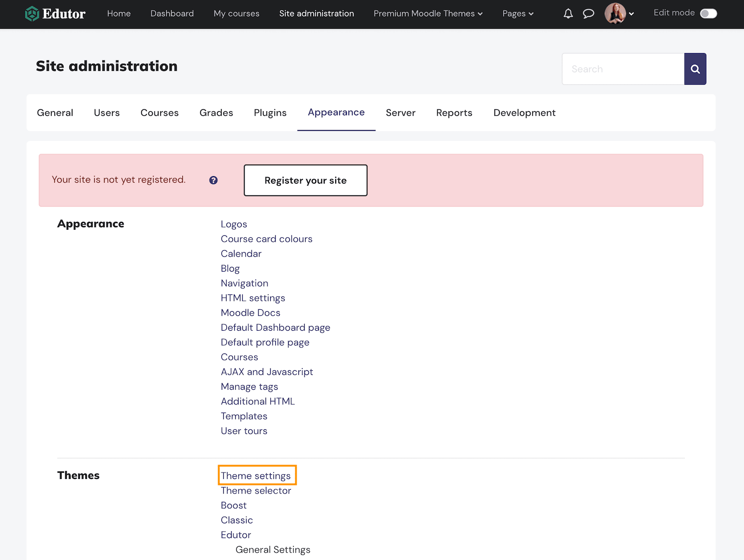Expand the user account menu chevron
Screen dimensions: 744x560
[x=631, y=14]
